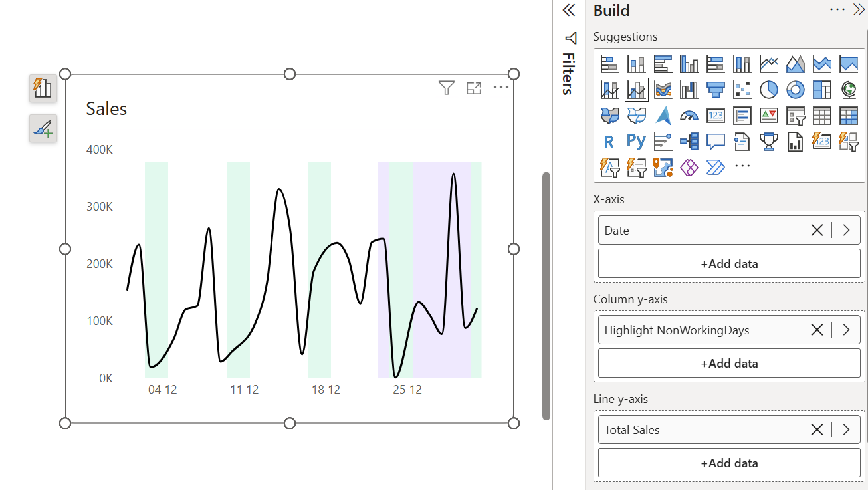Open Build pane more options ellipsis
Image resolution: width=868 pixels, height=490 pixels.
837,10
